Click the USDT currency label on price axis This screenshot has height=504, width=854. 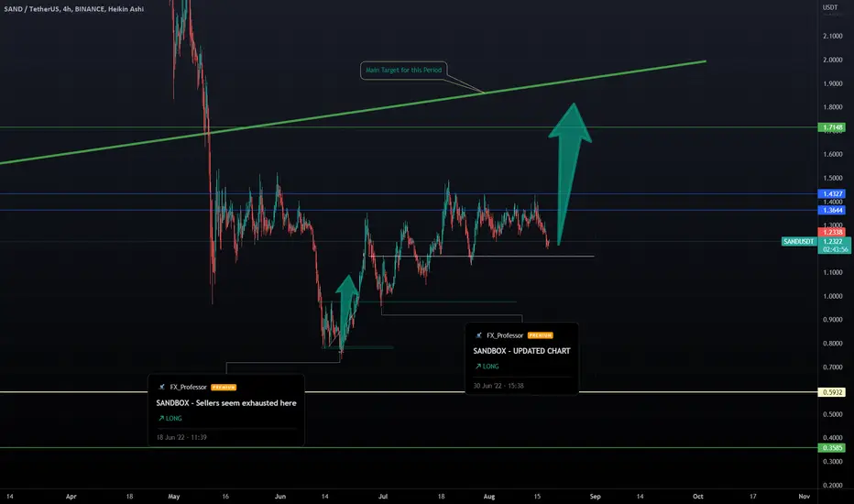pyautogui.click(x=830, y=7)
